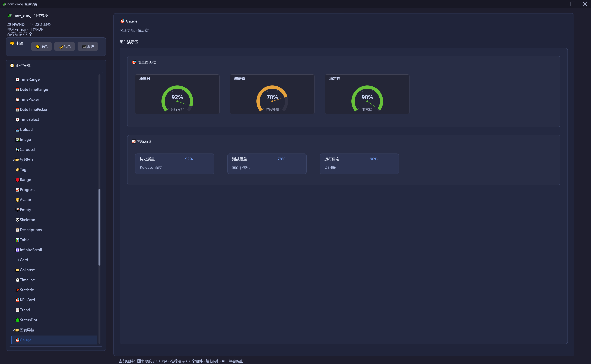Collapse the 图表导航 tree group
Image resolution: width=591 pixels, height=364 pixels.
14,330
